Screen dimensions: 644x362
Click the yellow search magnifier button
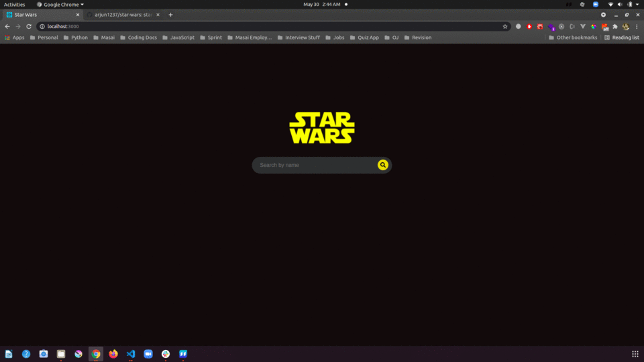click(x=383, y=165)
